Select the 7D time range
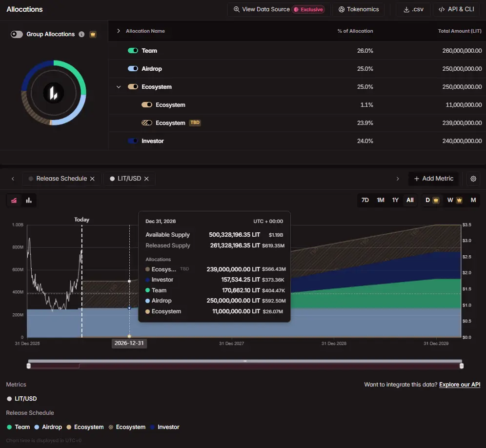This screenshot has height=448, width=486. [x=365, y=200]
